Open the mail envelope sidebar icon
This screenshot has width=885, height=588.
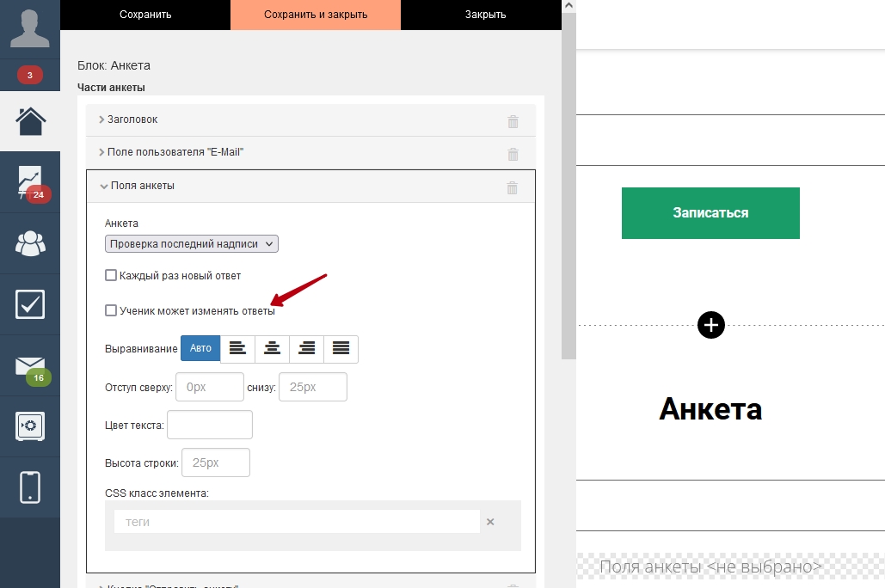coord(30,366)
